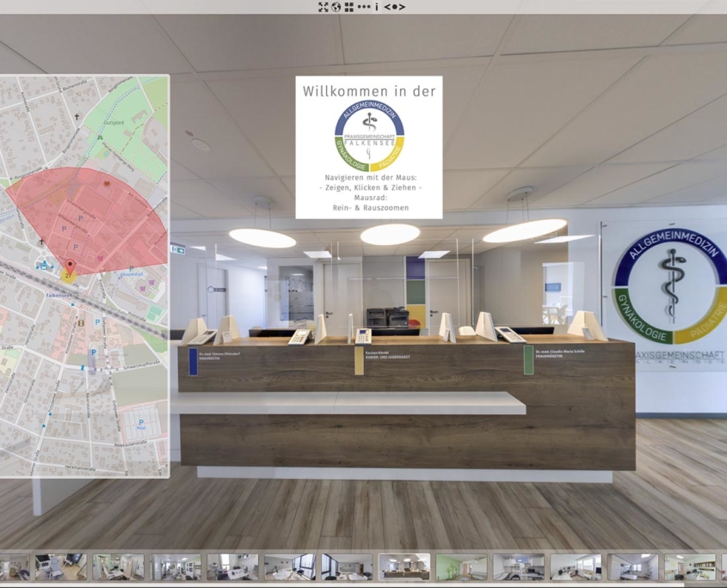Screen dimensions: 727x588
Task: Click the thumbnail strip horizontal scrollbar
Action: [x=342, y=585]
